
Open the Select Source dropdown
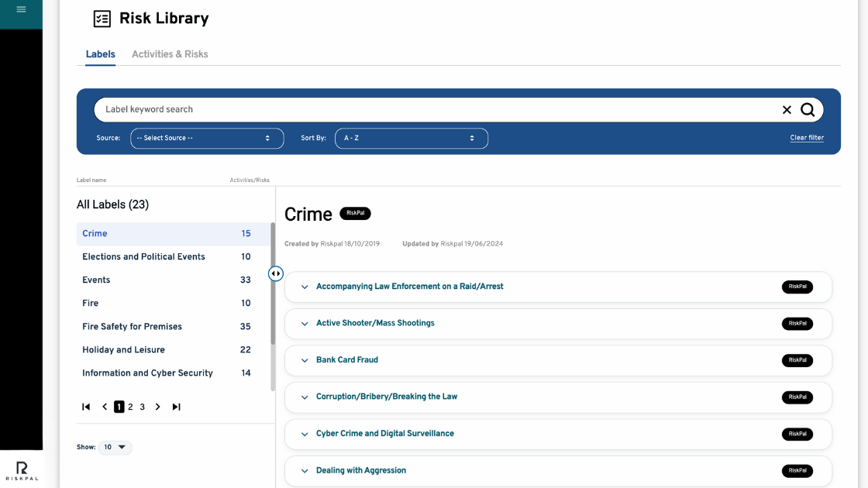[x=206, y=138]
